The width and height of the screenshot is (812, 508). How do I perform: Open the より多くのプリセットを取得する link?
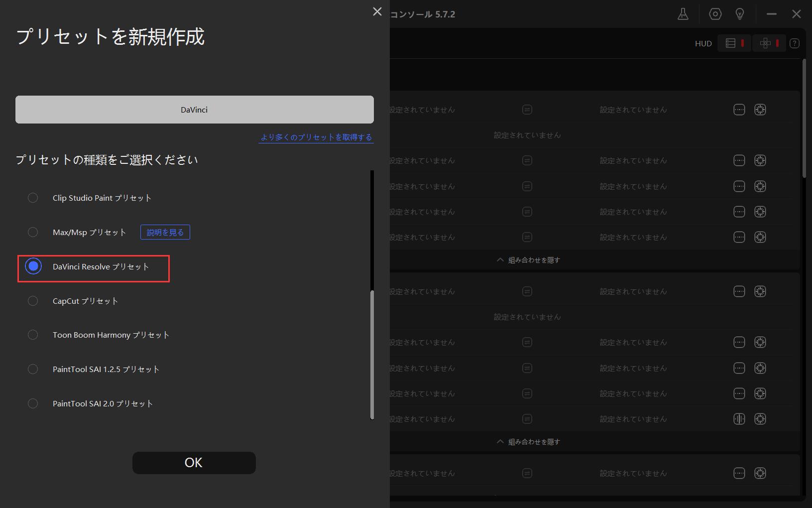coord(316,137)
